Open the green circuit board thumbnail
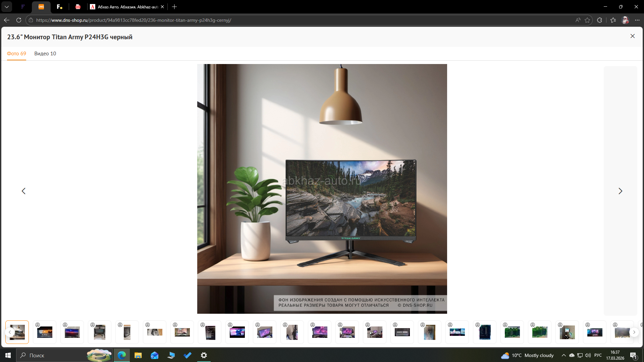This screenshot has width=644, height=362. [x=512, y=332]
